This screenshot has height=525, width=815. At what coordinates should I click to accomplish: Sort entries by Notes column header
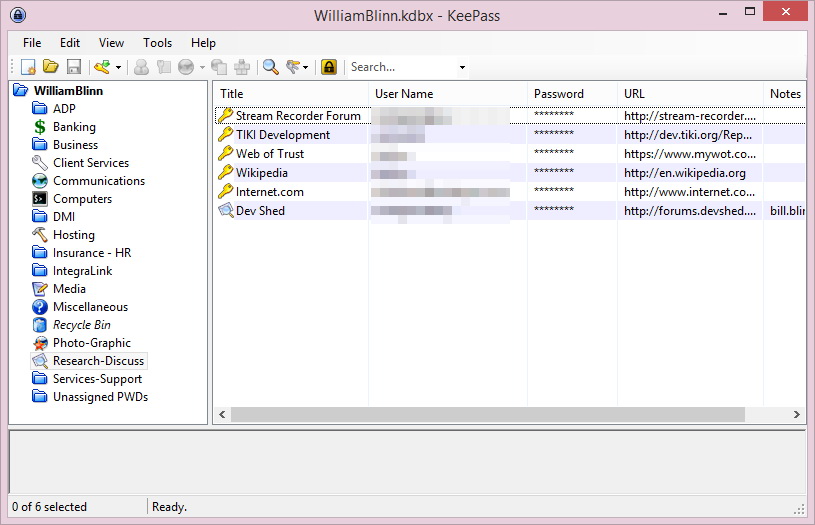click(785, 94)
